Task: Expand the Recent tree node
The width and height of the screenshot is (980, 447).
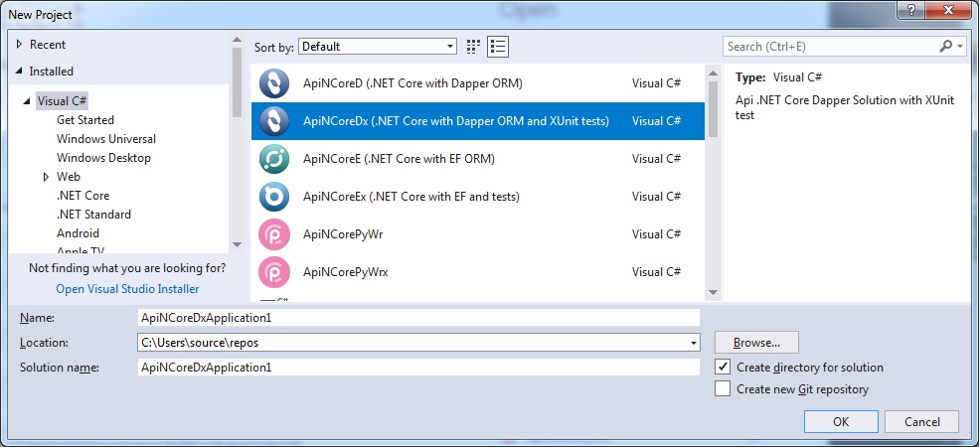Action: click(x=19, y=45)
